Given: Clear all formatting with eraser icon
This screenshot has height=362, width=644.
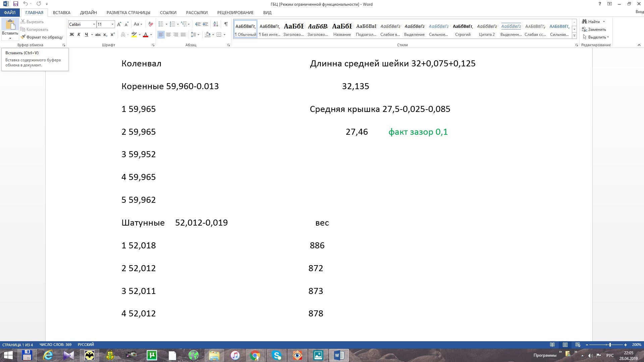Looking at the screenshot, I should pos(151,24).
